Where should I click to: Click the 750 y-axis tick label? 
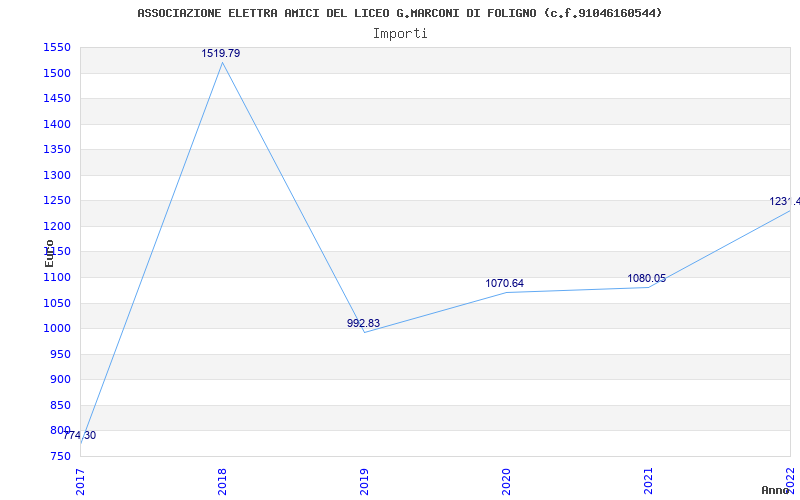click(60, 456)
